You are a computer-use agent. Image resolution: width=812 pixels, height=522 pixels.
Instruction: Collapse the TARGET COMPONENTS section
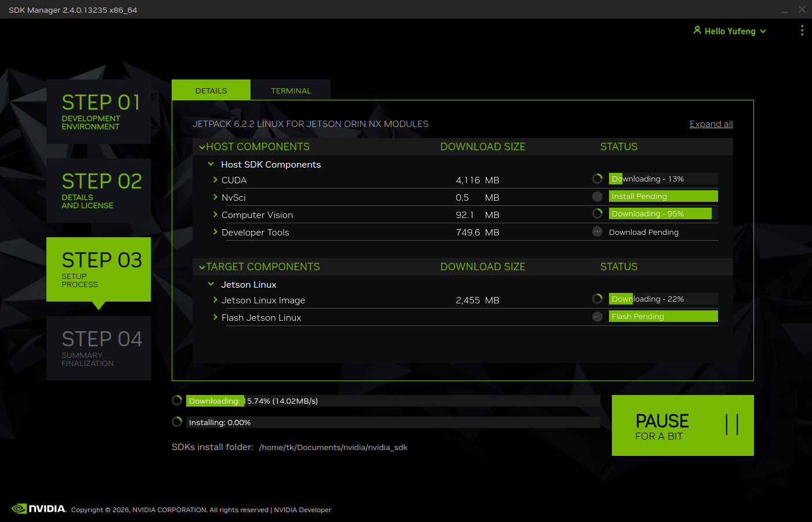click(202, 267)
